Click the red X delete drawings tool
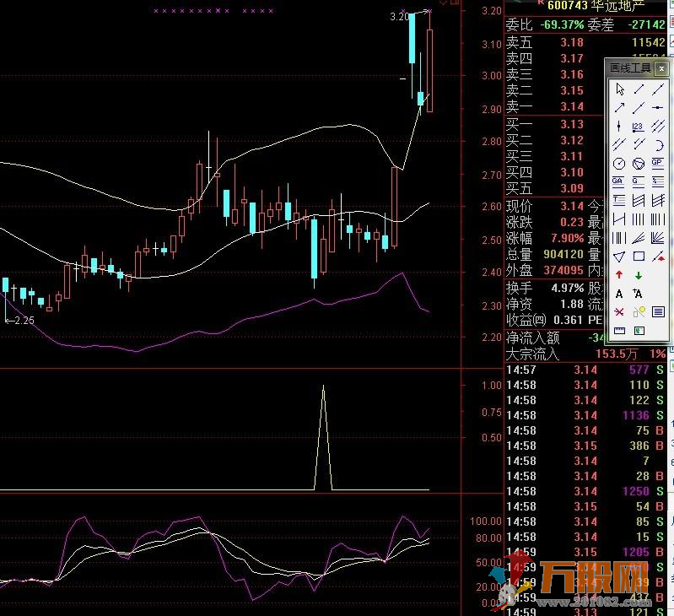Image resolution: width=674 pixels, height=616 pixels. (618, 312)
